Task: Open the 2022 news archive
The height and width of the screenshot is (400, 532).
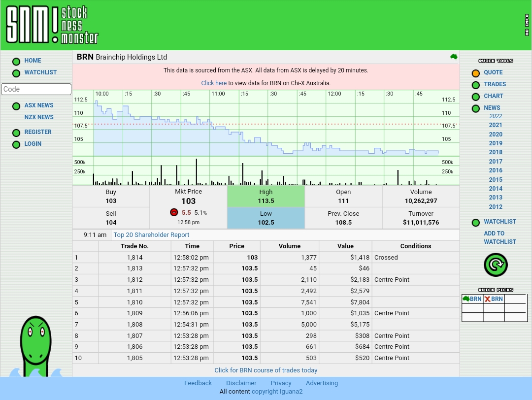Action: (496, 116)
